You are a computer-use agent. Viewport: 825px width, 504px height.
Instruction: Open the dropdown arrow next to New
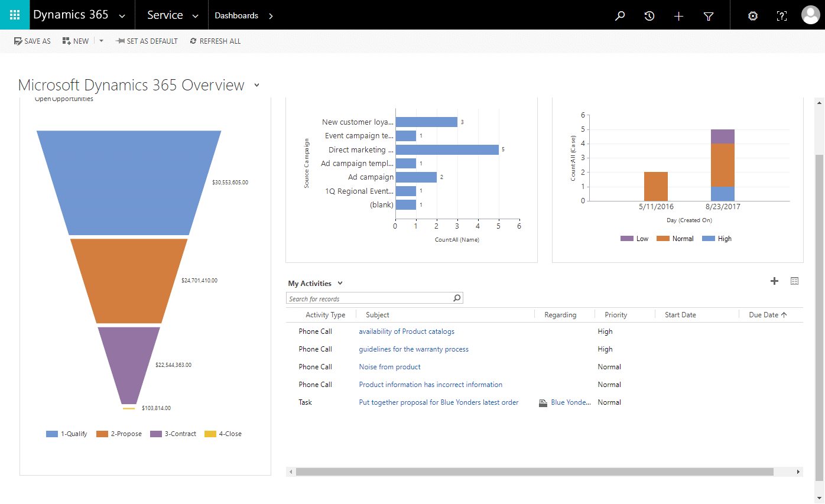coord(101,41)
